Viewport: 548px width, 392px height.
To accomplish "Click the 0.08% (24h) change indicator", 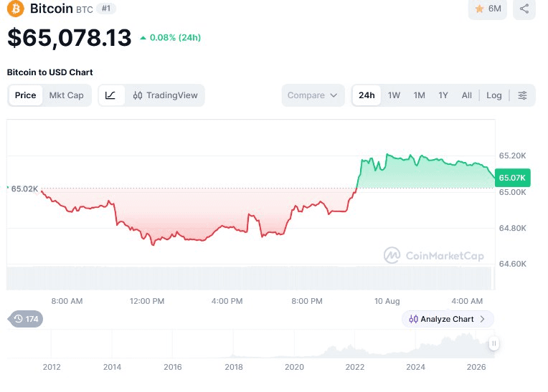I will 171,38.
